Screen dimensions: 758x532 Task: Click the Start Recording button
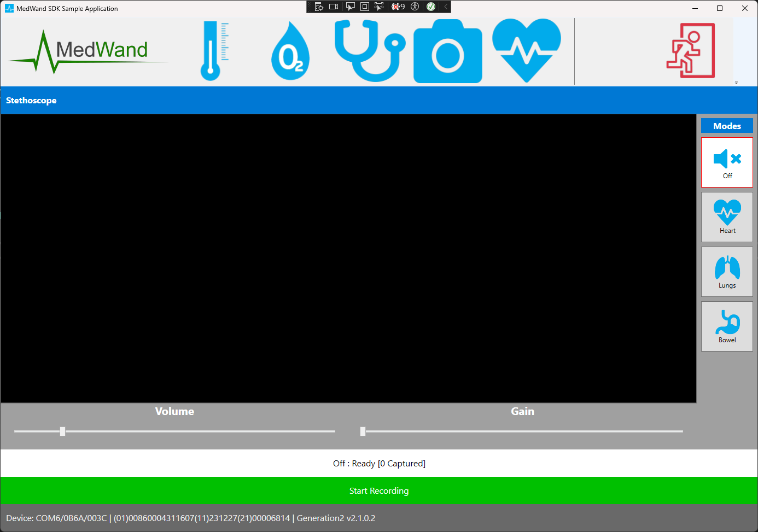tap(379, 490)
